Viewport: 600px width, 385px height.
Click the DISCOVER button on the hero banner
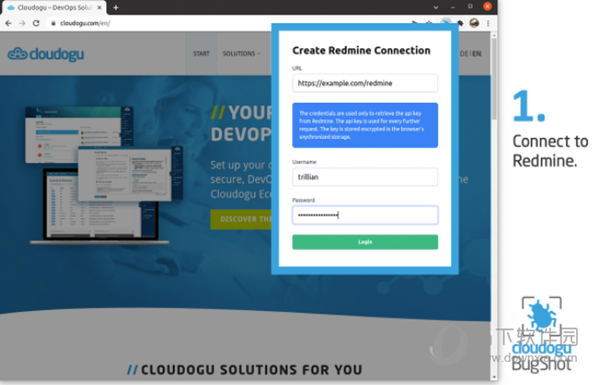pos(242,219)
